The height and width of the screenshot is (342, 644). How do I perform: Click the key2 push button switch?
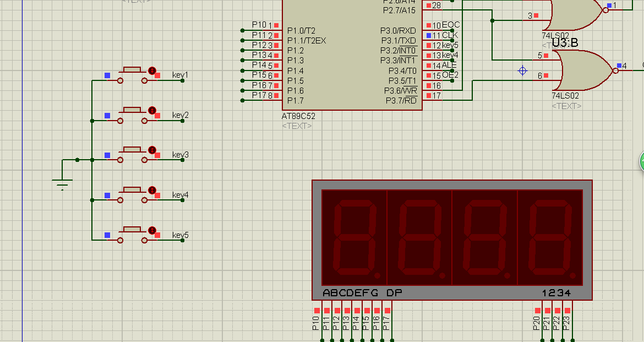click(132, 116)
